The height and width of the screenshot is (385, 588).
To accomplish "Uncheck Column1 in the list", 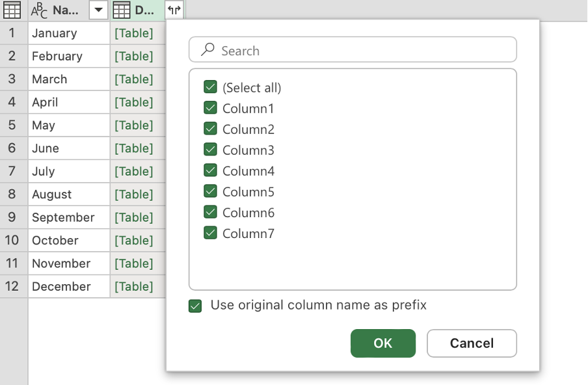I will (210, 108).
